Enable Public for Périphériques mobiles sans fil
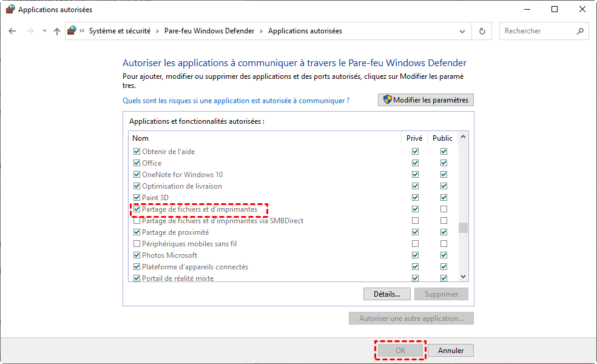 444,244
